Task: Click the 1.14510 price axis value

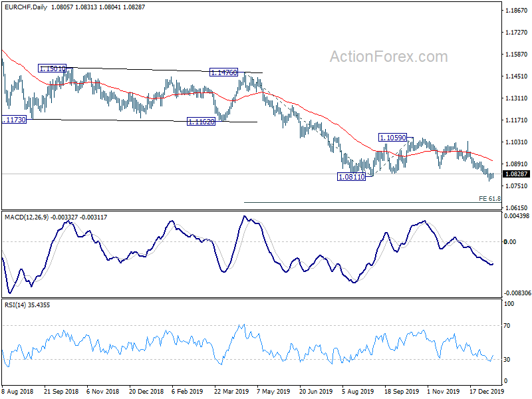Action: [517, 76]
